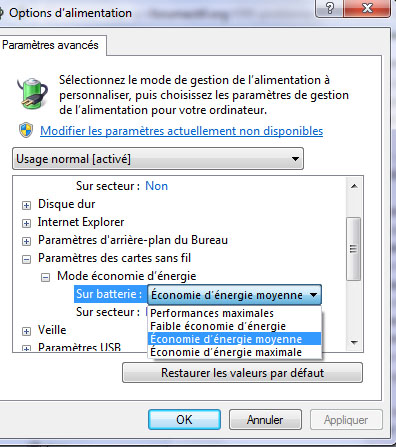
Task: Confirm with the OK button
Action: (184, 420)
